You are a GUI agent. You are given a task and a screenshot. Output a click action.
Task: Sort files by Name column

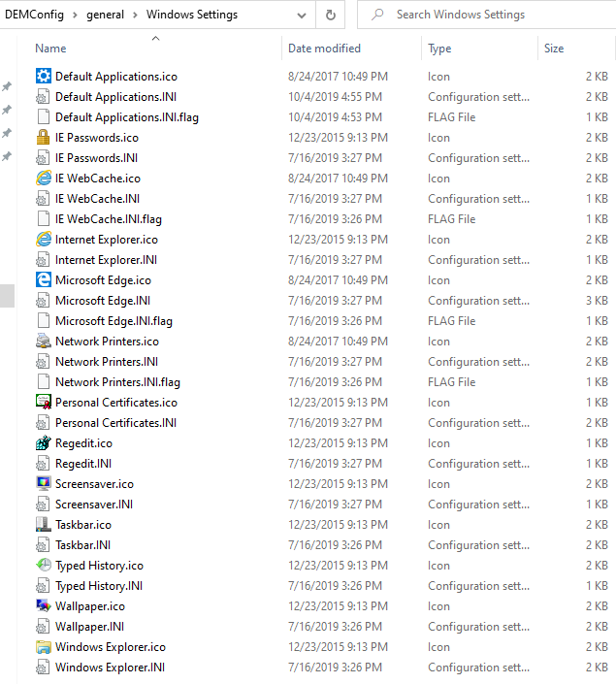click(x=50, y=49)
